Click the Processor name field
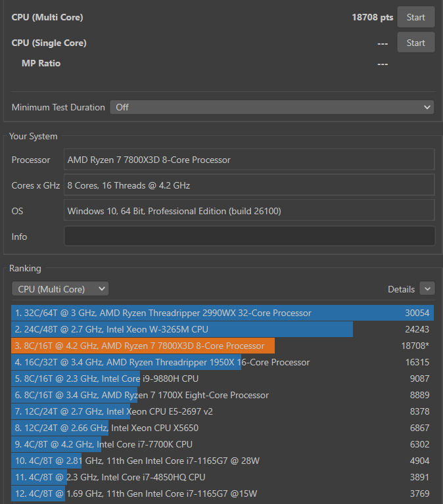The height and width of the screenshot is (504, 443). (x=249, y=160)
